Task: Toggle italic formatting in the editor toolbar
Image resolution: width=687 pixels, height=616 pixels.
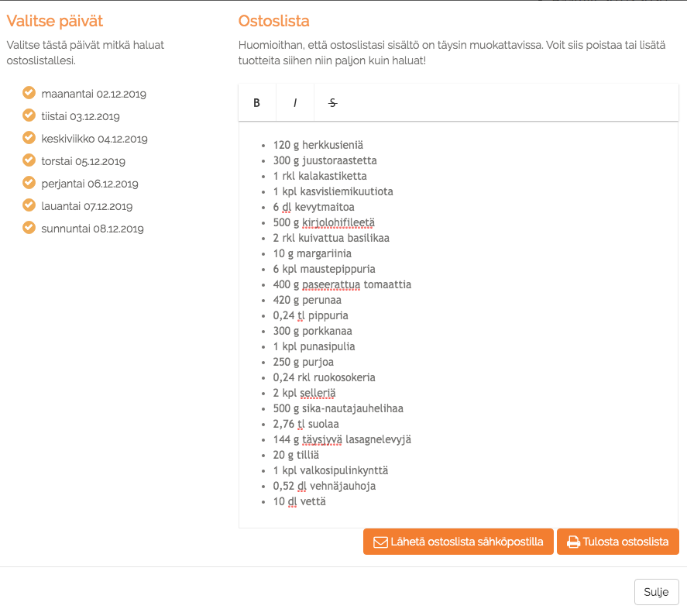Action: click(295, 102)
